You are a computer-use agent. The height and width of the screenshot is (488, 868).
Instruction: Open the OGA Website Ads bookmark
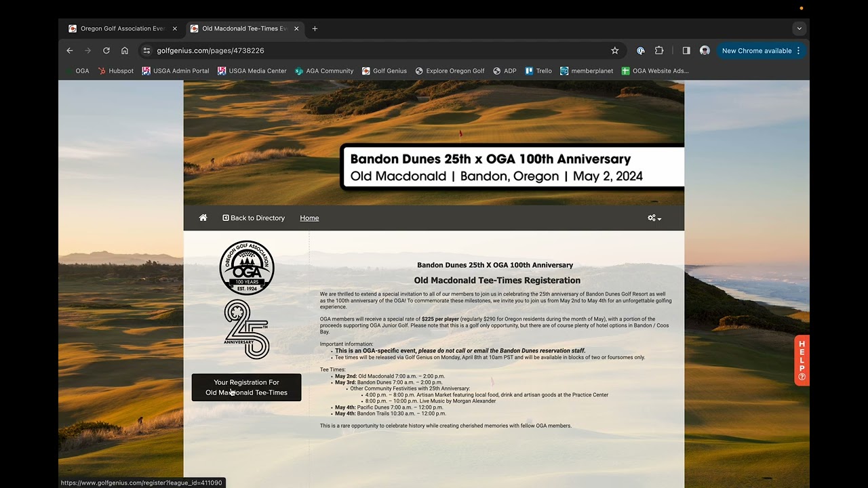[x=655, y=70]
